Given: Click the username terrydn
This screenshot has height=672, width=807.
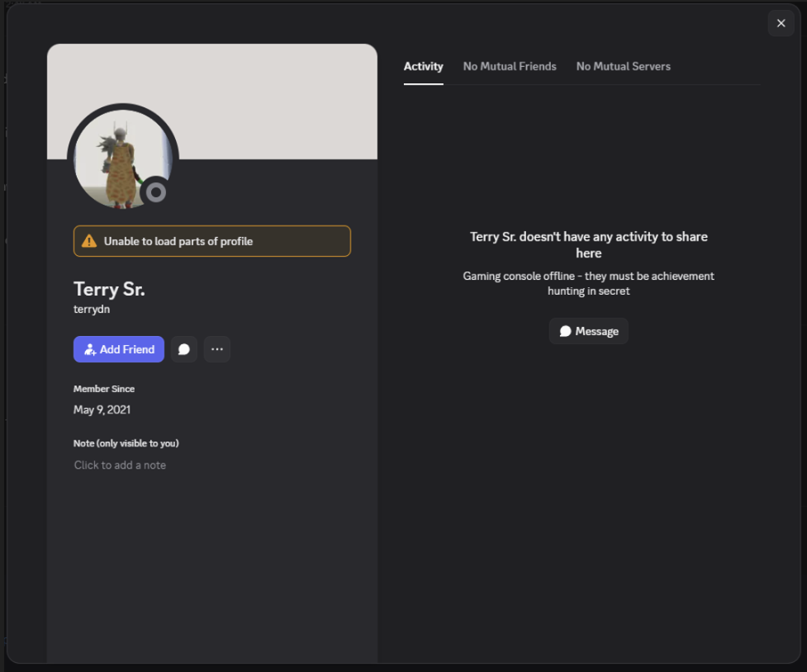Looking at the screenshot, I should pos(92,310).
